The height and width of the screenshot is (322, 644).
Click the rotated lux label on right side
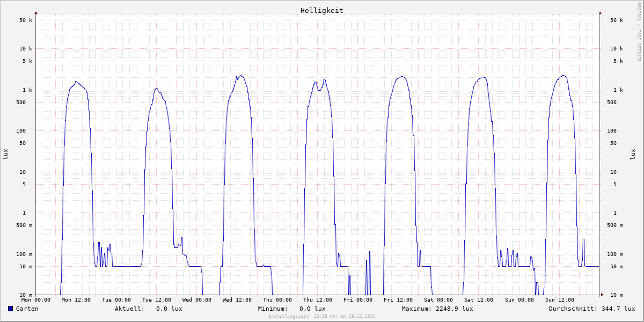[x=632, y=154]
